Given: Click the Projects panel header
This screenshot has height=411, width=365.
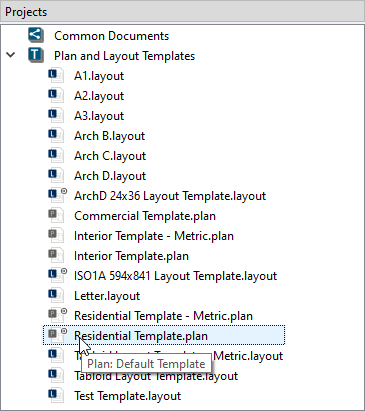Looking at the screenshot, I should coord(182,12).
